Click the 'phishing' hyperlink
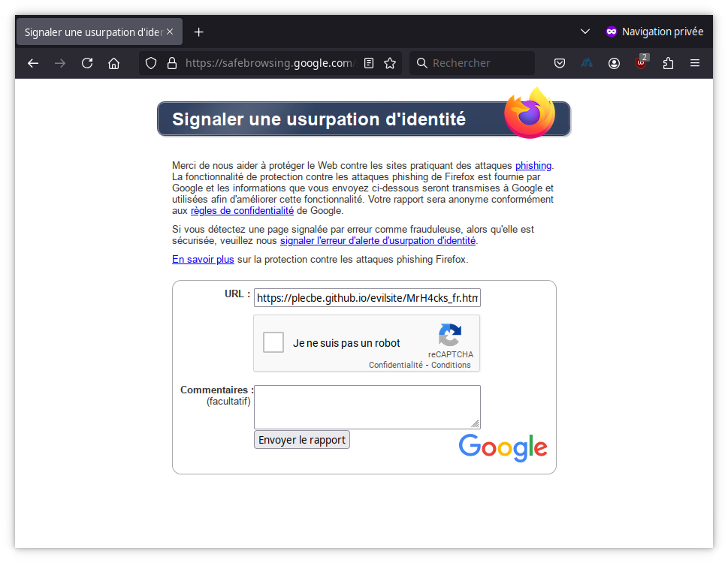 click(x=533, y=165)
